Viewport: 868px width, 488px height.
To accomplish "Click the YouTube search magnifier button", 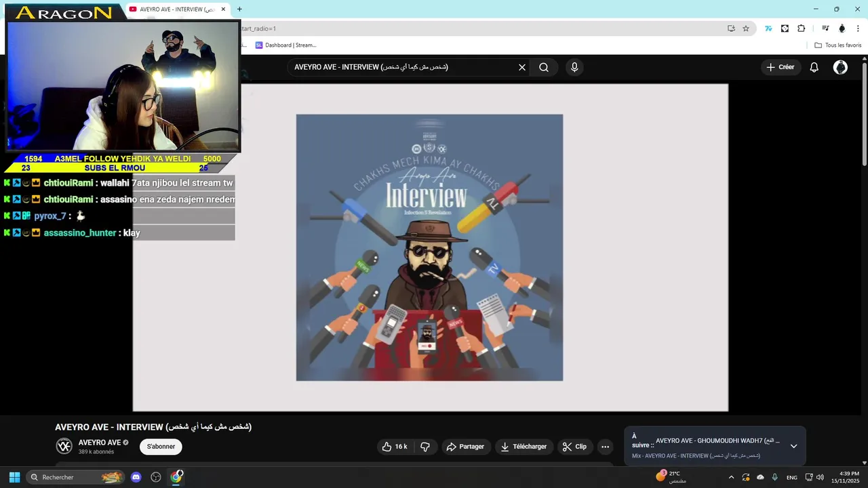I will [544, 67].
